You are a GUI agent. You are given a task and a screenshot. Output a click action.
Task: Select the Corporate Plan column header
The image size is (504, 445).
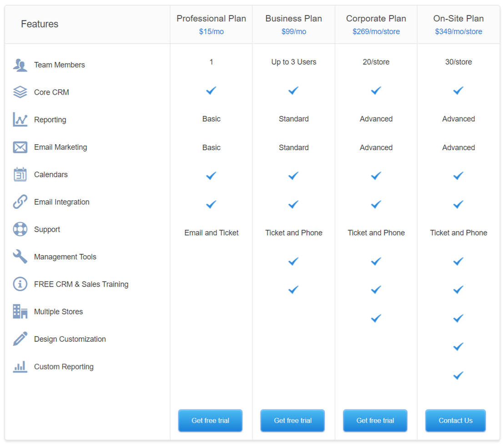pyautogui.click(x=376, y=19)
